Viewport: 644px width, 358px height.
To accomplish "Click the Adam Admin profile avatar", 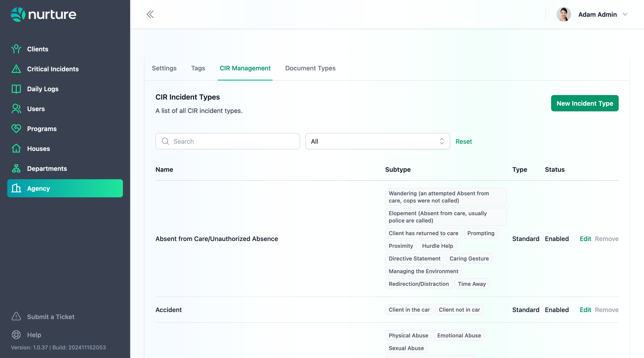I will coord(564,14).
